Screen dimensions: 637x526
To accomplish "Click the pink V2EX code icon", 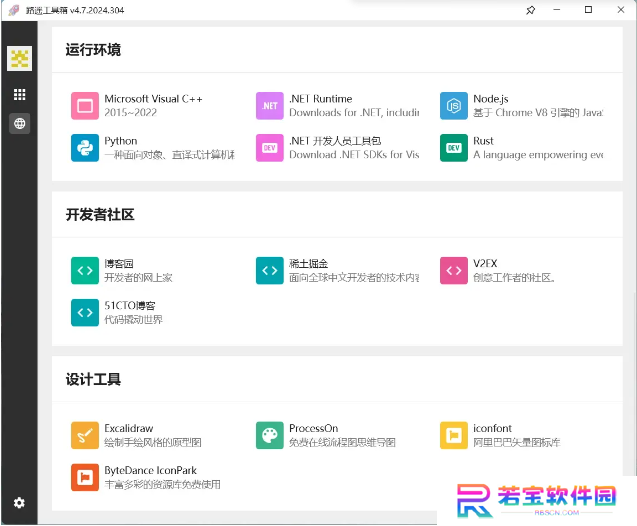I will pyautogui.click(x=454, y=271).
